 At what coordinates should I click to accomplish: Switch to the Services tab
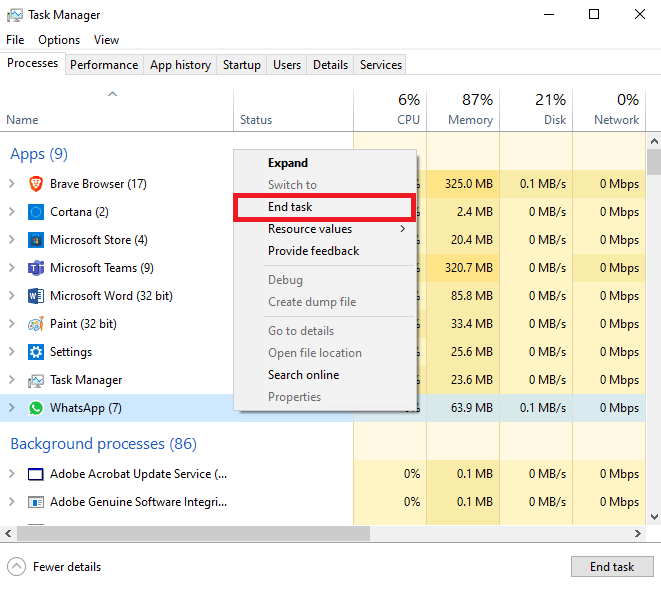381,65
